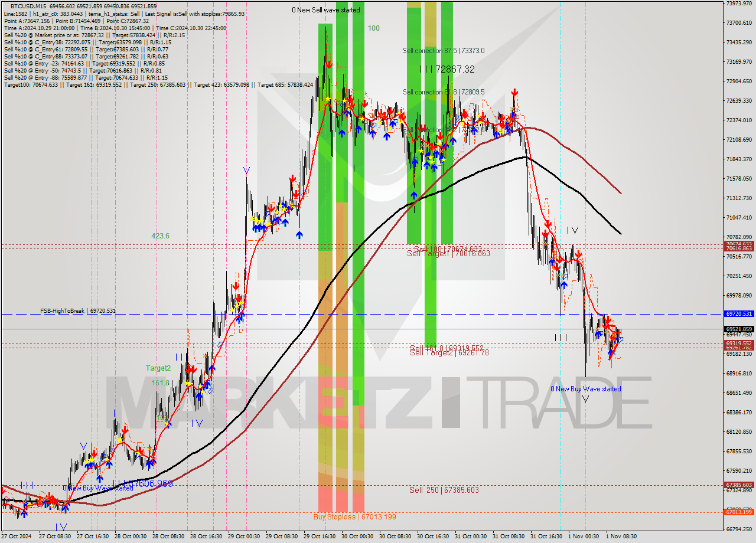Select the 'Sell correction 61.8 | 72809.5' label
Image resolution: width=756 pixels, height=543 pixels.
444,92
